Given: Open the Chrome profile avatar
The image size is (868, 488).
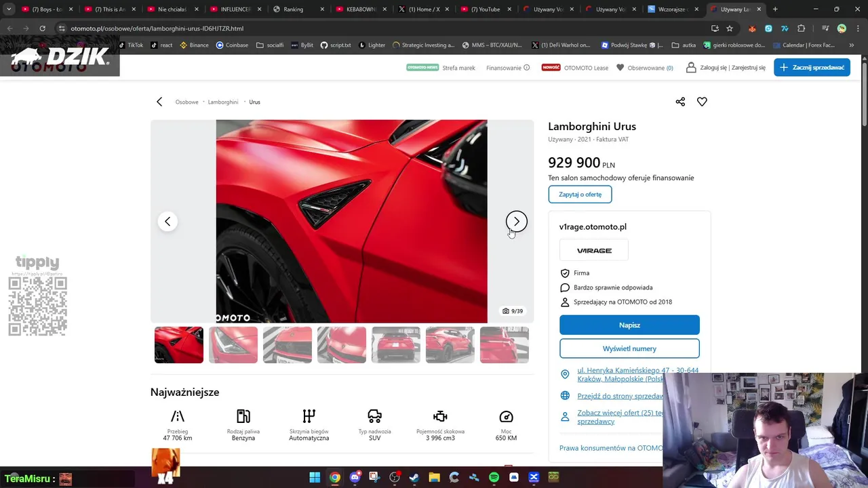Looking at the screenshot, I should 842,28.
